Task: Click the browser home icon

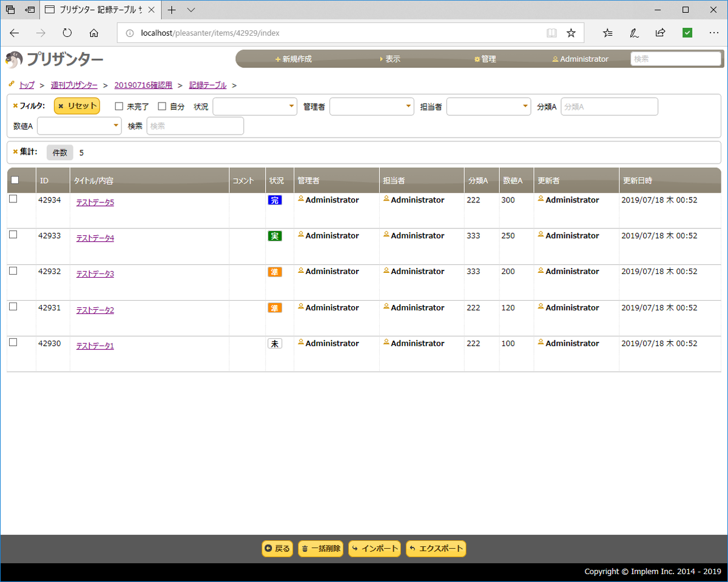Action: pyautogui.click(x=93, y=33)
